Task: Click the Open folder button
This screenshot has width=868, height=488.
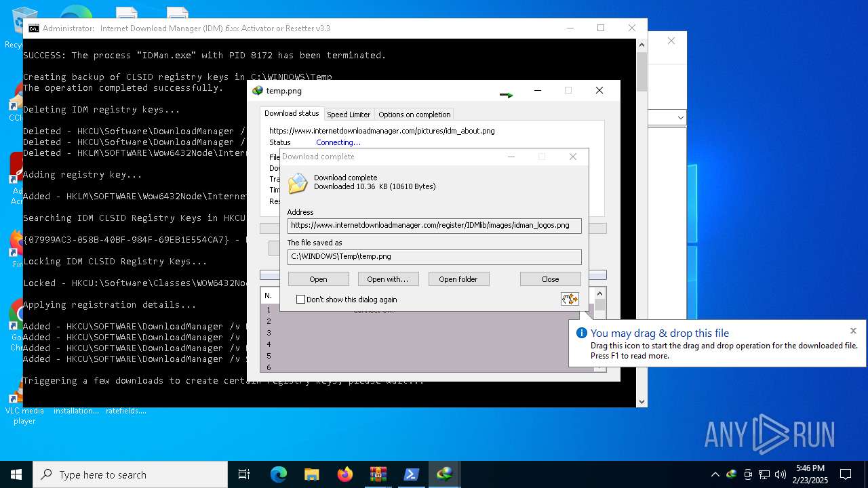Action: pyautogui.click(x=458, y=279)
